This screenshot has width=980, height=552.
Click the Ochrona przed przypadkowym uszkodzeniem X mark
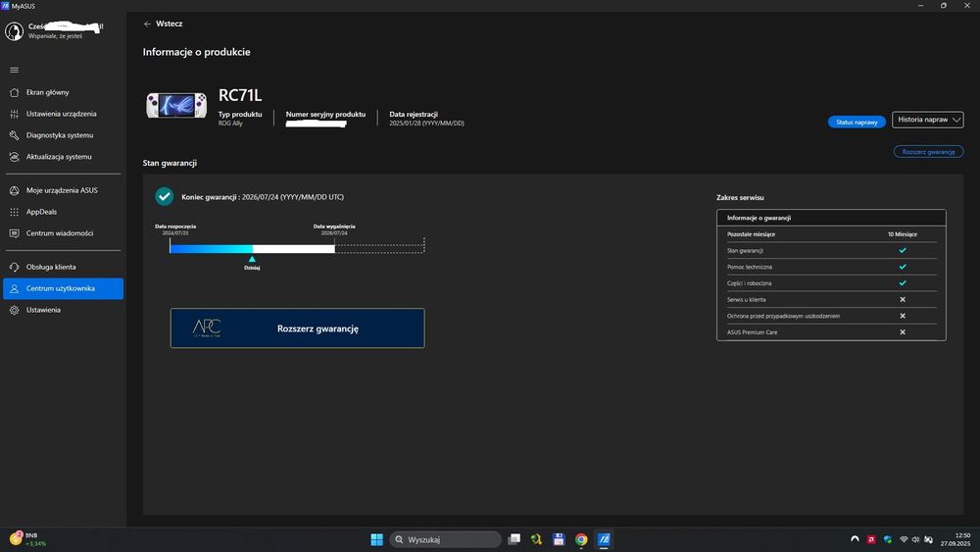[902, 316]
